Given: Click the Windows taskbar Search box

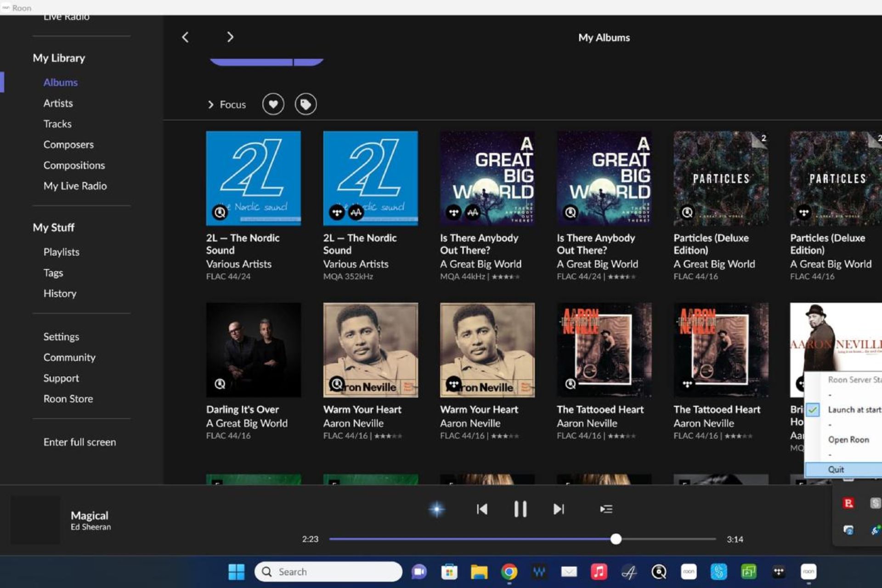Looking at the screenshot, I should (328, 571).
